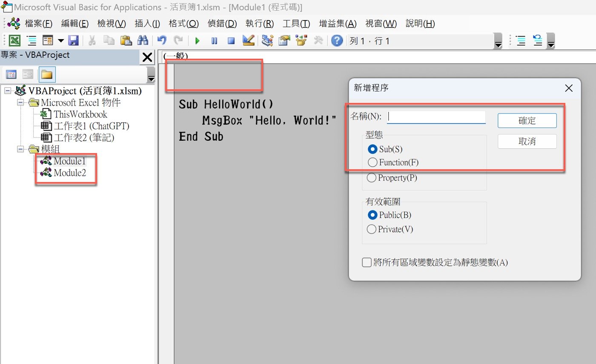Click the Find binoculars icon
Viewport: 596px width, 364px height.
point(142,41)
